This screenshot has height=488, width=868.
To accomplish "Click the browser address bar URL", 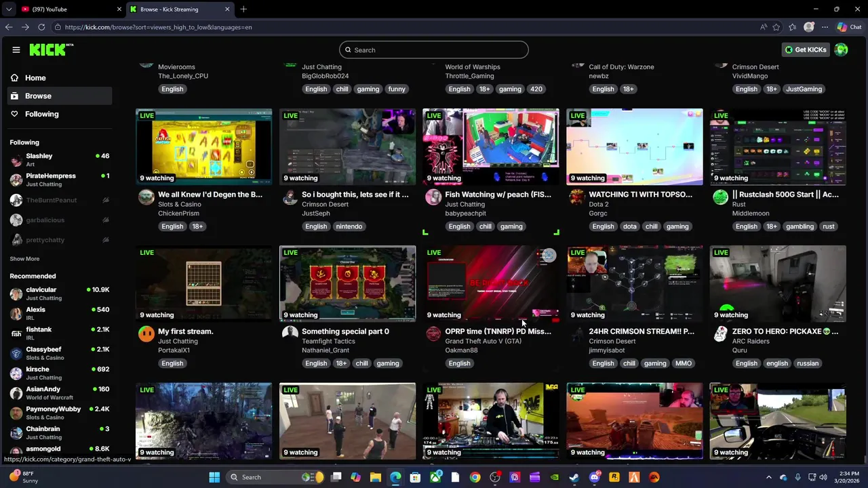I will pyautogui.click(x=159, y=27).
